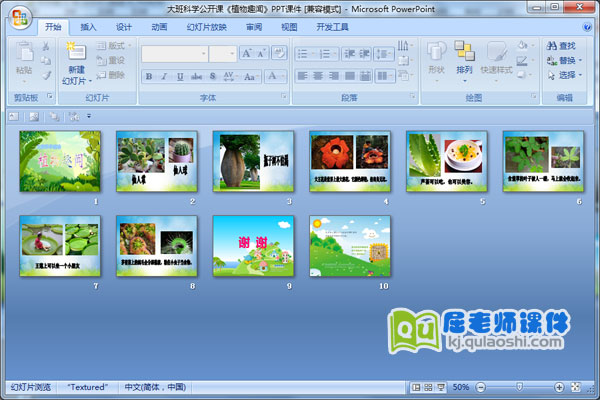Image resolution: width=600 pixels, height=400 pixels.
Task: Click the Shapes gallery icon
Action: pos(436,52)
